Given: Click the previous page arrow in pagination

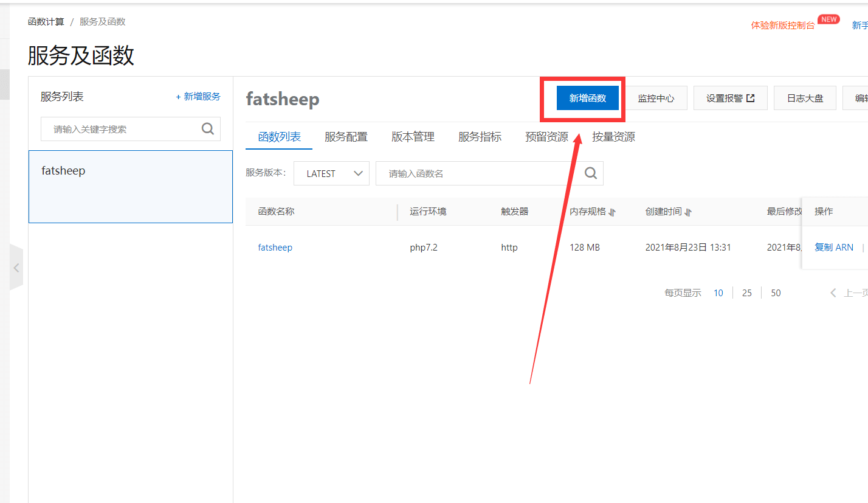Looking at the screenshot, I should click(x=833, y=293).
